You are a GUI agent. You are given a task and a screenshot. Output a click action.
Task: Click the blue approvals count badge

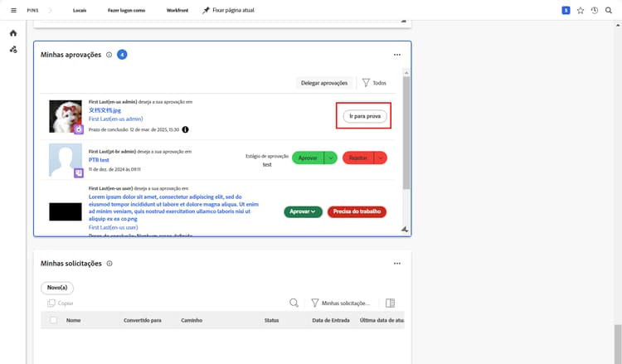pyautogui.click(x=122, y=55)
